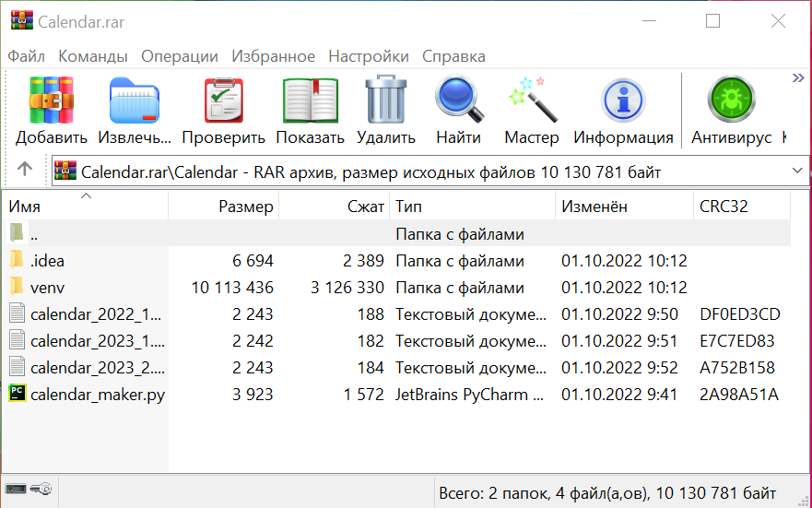812x508 pixels.
Task: Select the venv folder row
Action: click(x=47, y=288)
